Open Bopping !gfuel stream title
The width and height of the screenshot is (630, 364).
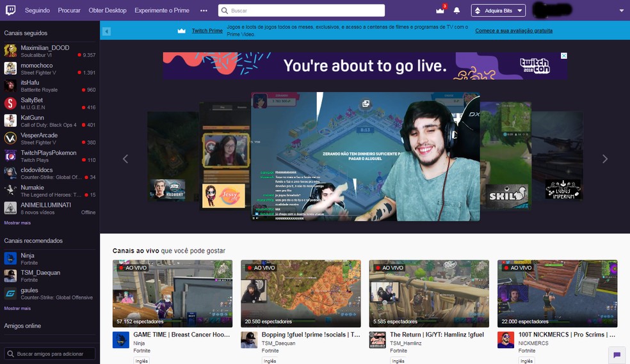pyautogui.click(x=311, y=335)
